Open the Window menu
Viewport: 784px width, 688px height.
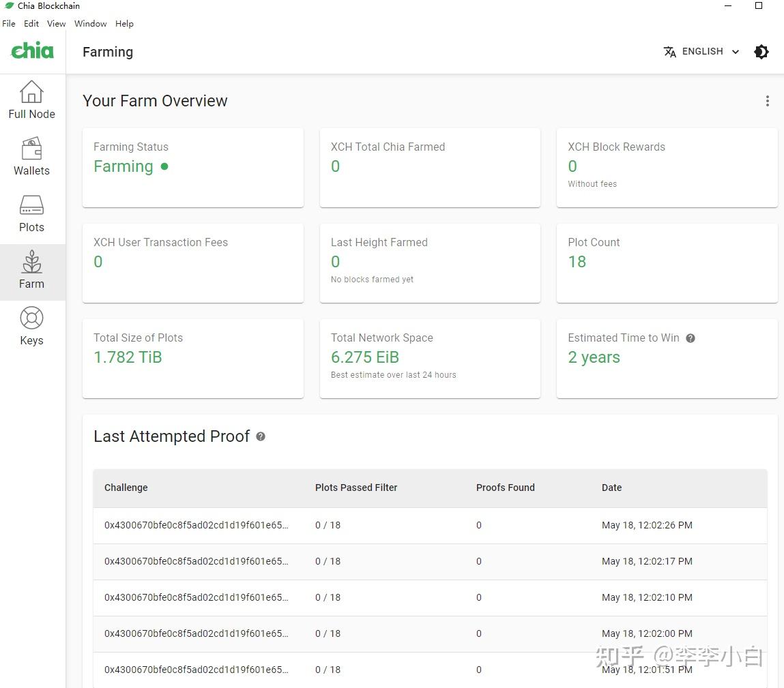90,23
